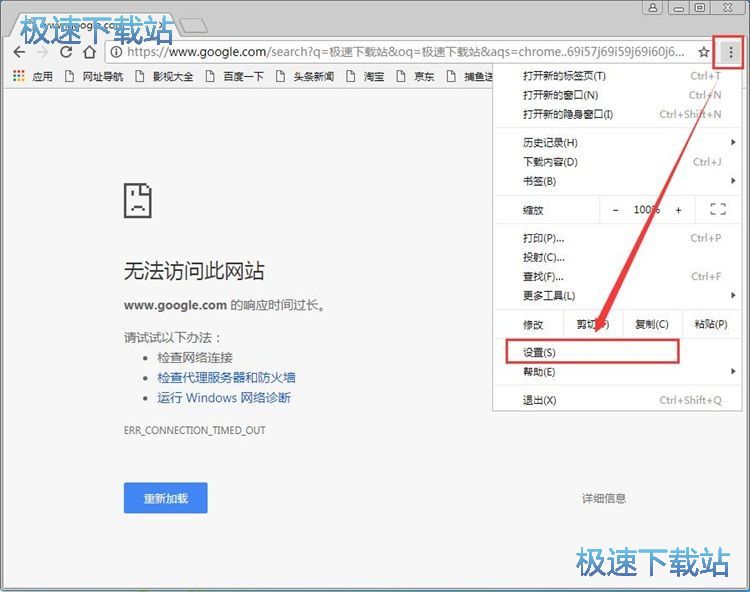Open the 捕鱼 bookmark

point(469,76)
